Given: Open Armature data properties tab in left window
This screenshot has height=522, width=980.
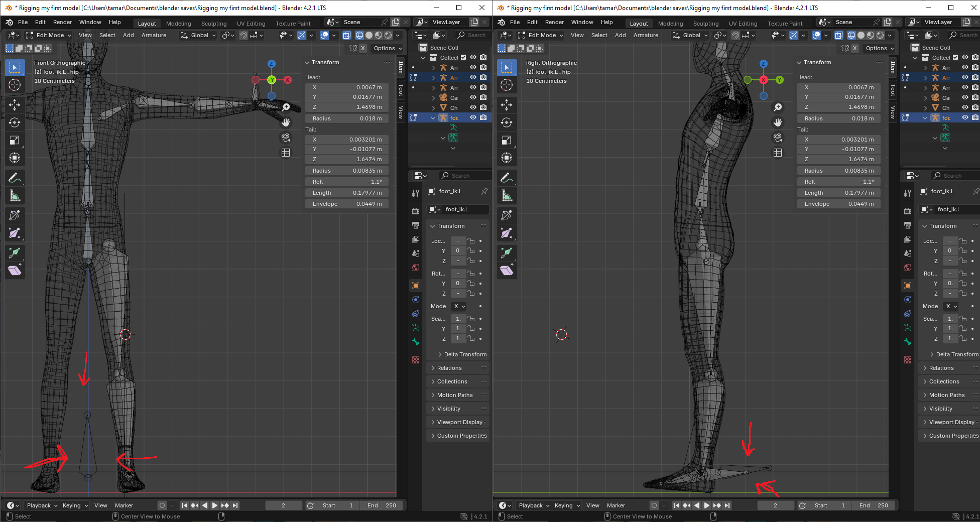Looking at the screenshot, I should pyautogui.click(x=416, y=328).
